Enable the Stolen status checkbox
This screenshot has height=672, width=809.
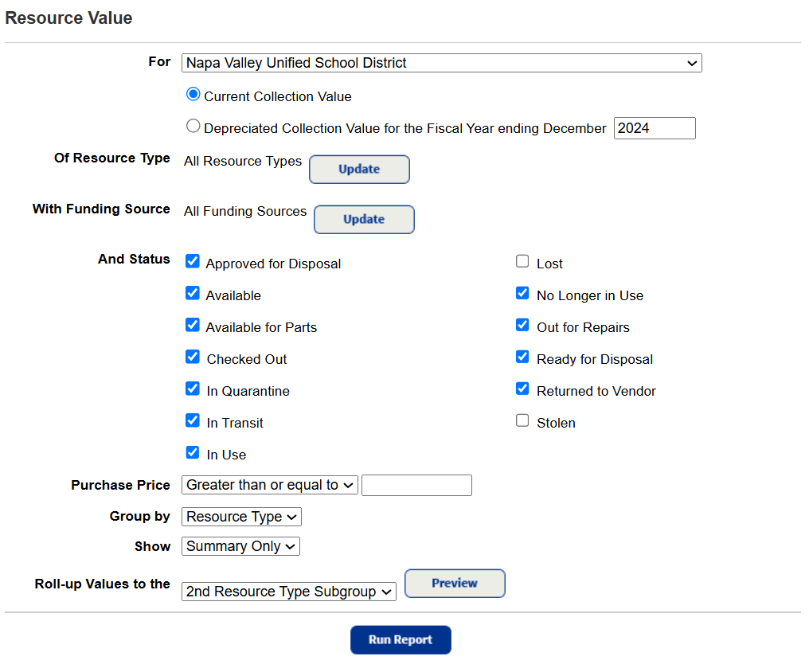[522, 420]
